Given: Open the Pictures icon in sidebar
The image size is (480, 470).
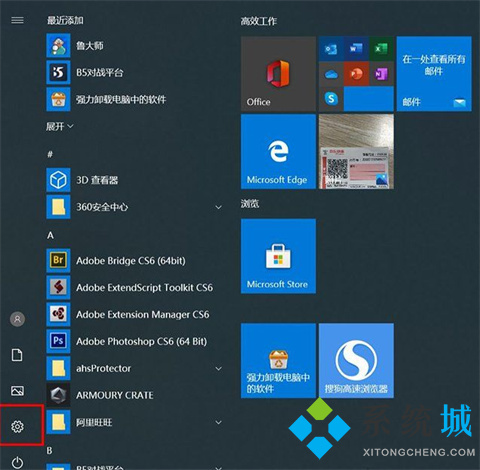Looking at the screenshot, I should 17,391.
